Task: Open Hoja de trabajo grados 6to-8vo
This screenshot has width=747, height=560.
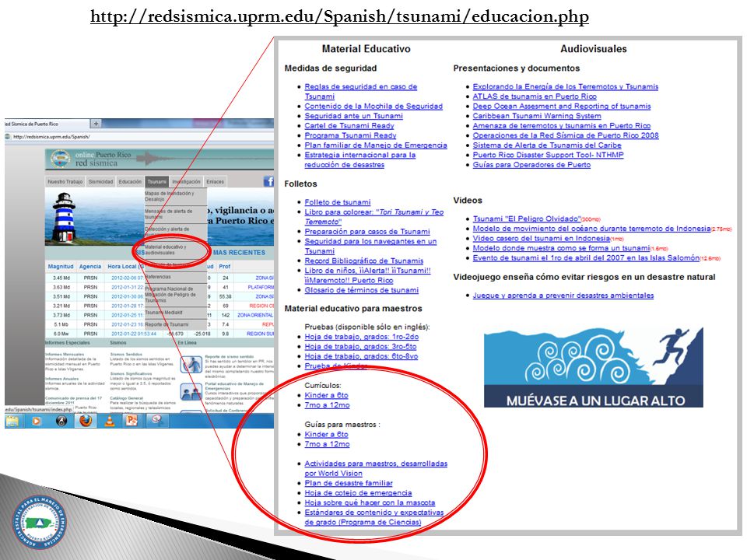Action: 361,356
